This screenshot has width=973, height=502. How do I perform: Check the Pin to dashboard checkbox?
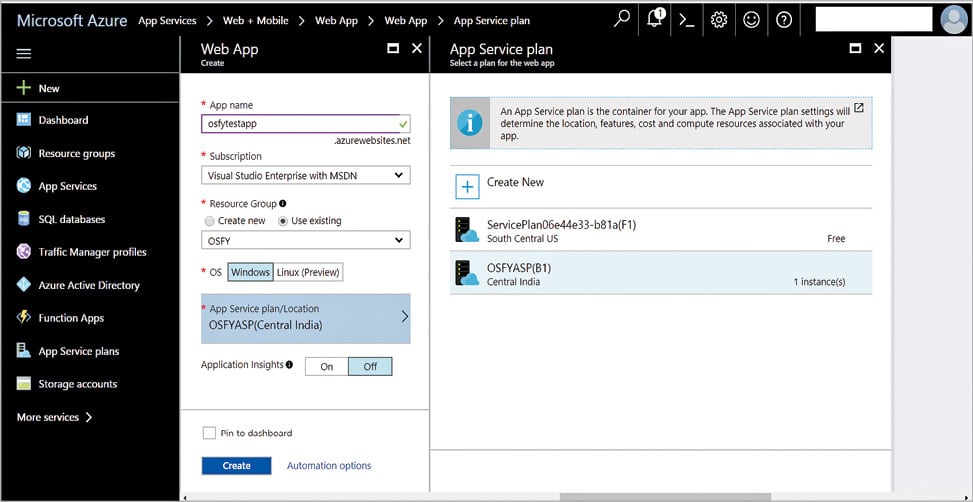click(209, 433)
